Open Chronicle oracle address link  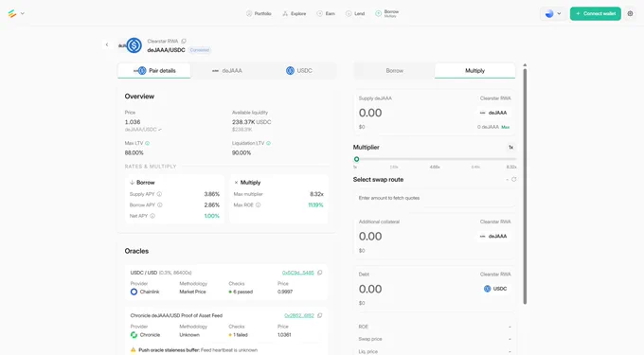point(299,315)
